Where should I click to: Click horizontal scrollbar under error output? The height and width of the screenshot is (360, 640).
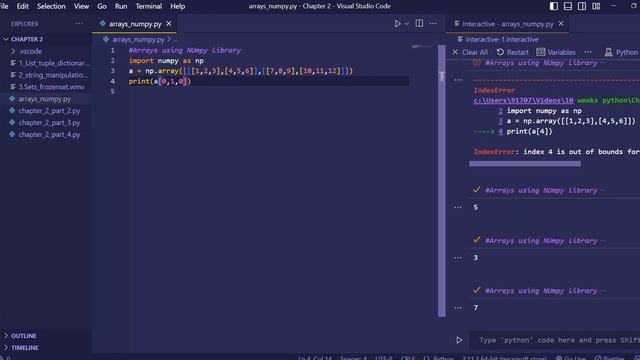[x=525, y=164]
